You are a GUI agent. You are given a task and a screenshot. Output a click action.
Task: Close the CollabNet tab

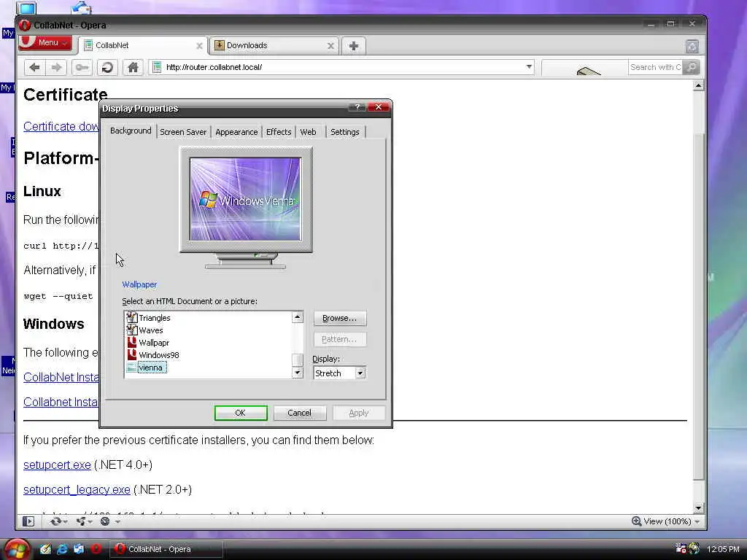[x=199, y=46]
